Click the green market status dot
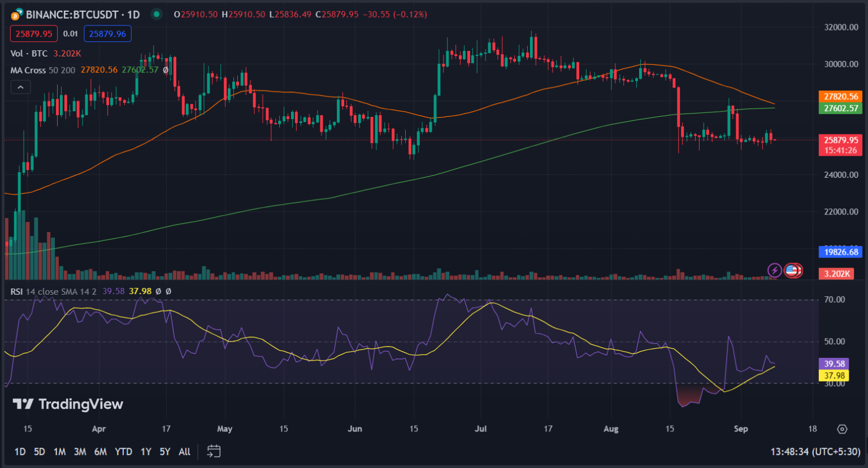The image size is (868, 468). (157, 14)
